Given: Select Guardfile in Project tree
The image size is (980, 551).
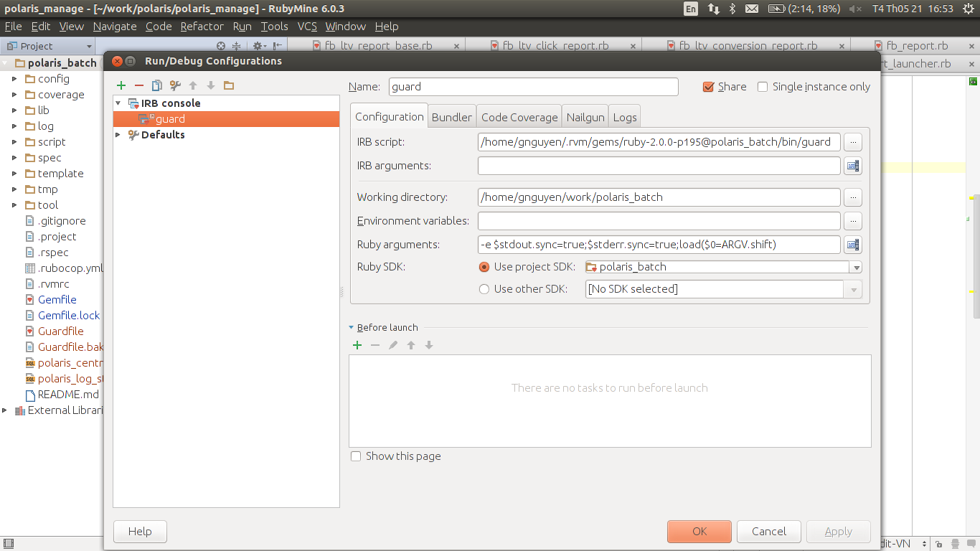Looking at the screenshot, I should [x=61, y=331].
